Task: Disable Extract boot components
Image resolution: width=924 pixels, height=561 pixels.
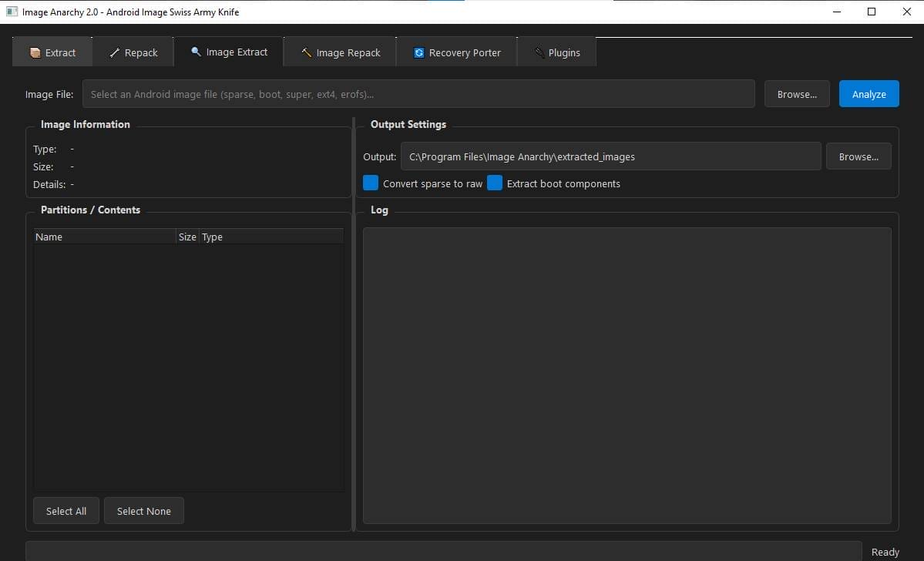Action: [494, 183]
